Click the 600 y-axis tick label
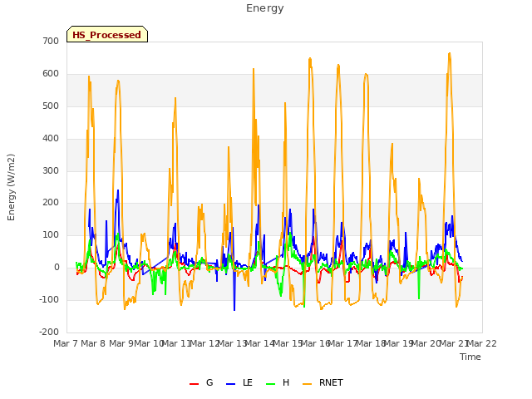The height and width of the screenshot is (399, 532). pyautogui.click(x=51, y=74)
